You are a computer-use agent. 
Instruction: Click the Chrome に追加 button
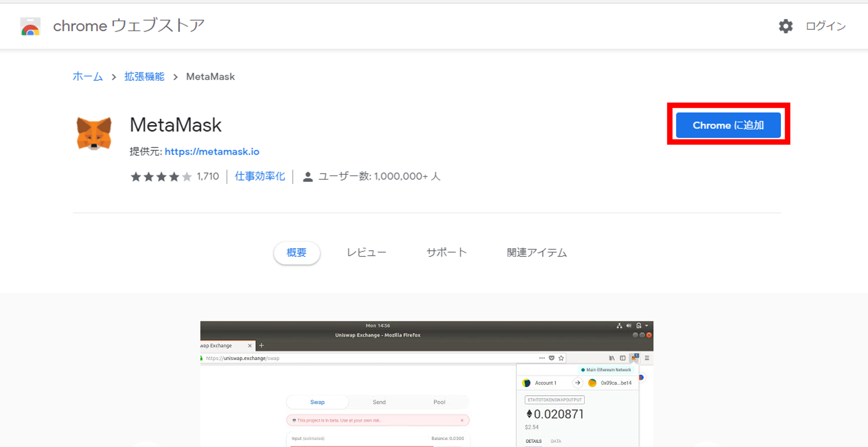tap(728, 125)
